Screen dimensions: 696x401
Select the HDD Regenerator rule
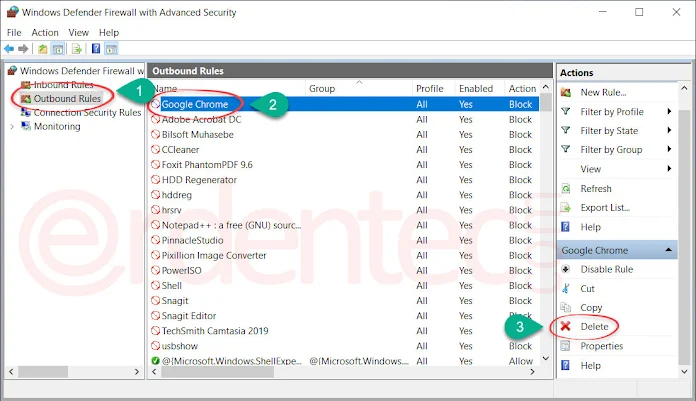coord(344,180)
